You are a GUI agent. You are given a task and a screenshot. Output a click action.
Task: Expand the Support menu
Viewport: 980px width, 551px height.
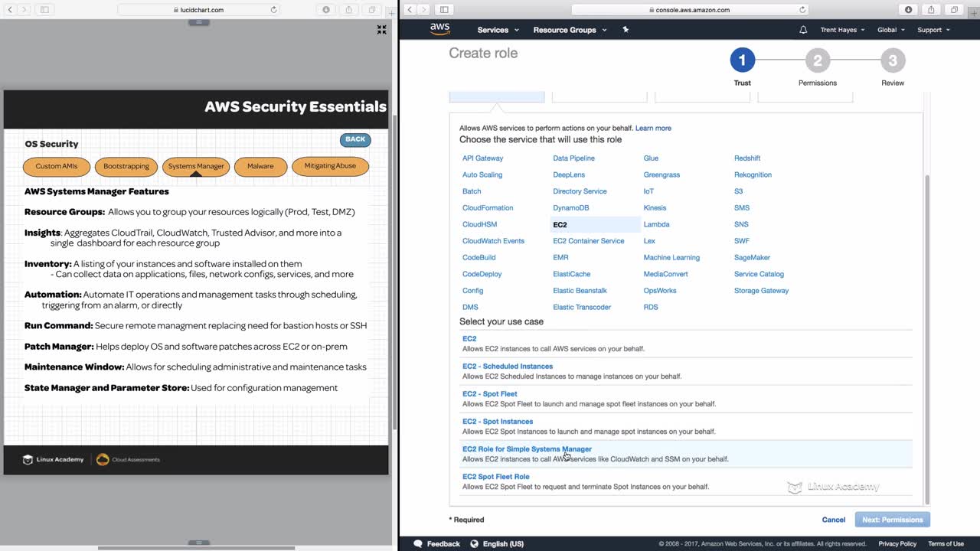(x=933, y=30)
